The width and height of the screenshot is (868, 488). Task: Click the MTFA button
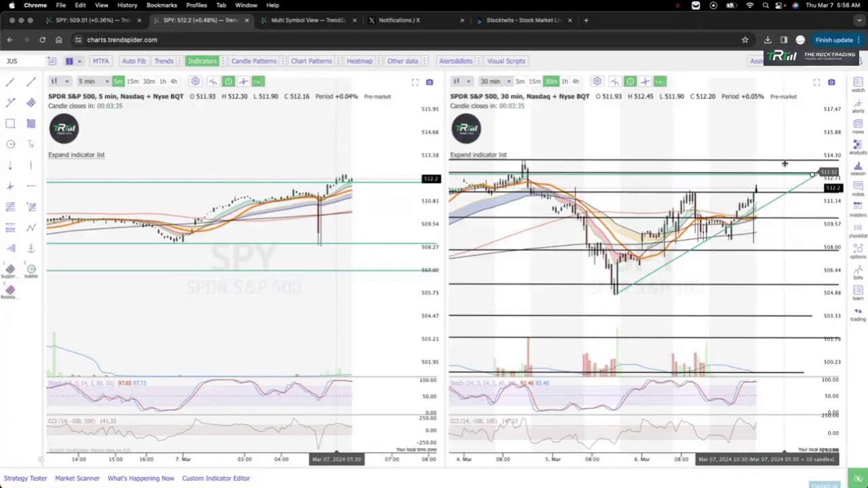point(100,61)
